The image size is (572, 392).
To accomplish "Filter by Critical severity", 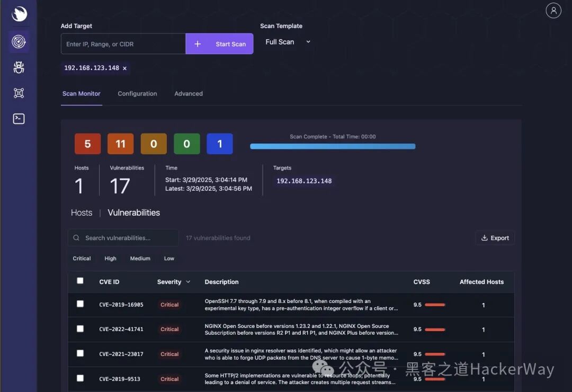I will click(82, 259).
